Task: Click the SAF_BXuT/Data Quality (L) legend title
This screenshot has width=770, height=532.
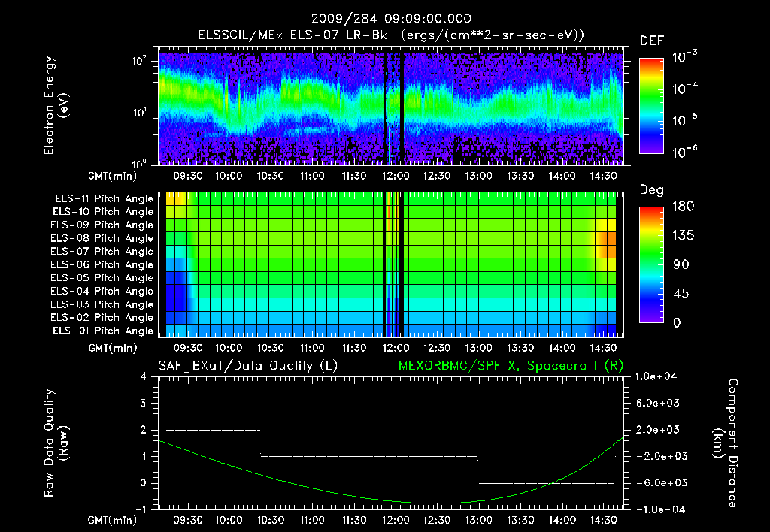Action: pyautogui.click(x=248, y=366)
